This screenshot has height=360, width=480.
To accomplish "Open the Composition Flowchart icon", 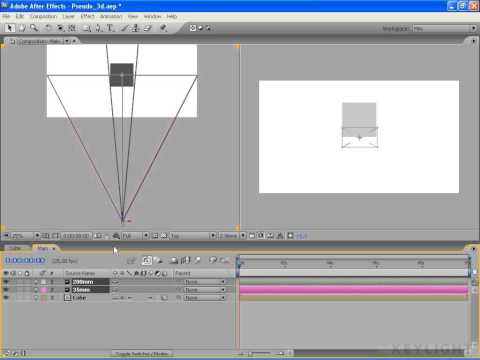I will 280,236.
